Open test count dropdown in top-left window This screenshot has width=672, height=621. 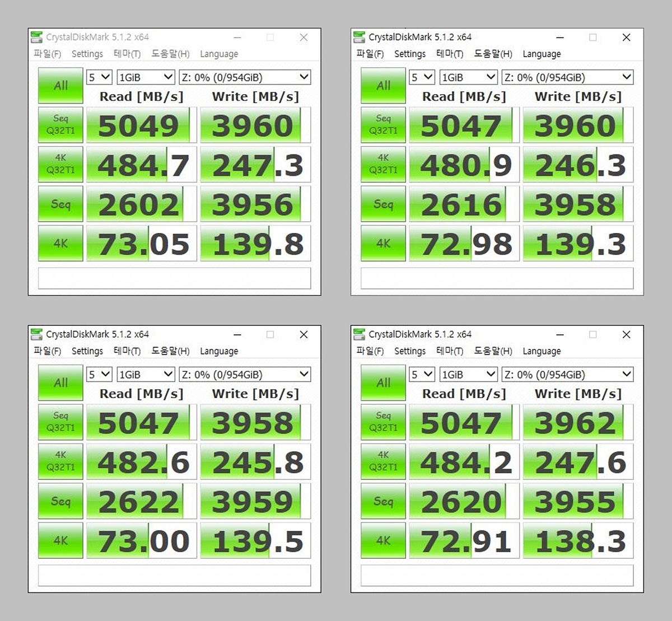(x=99, y=77)
